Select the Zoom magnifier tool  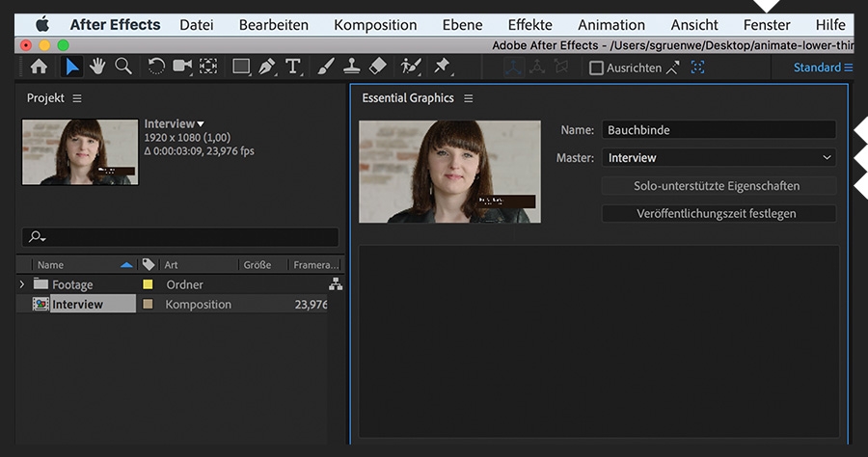pos(122,67)
